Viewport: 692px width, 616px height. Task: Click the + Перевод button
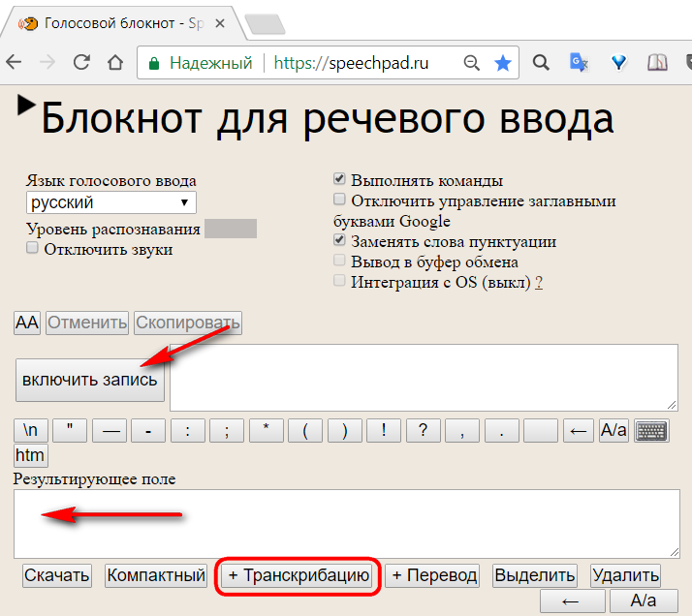point(434,575)
